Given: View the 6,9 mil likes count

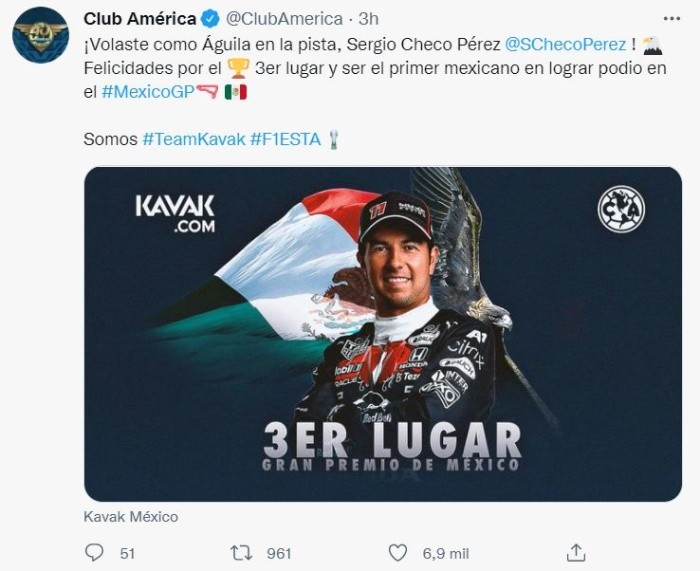Looking at the screenshot, I should (x=438, y=553).
